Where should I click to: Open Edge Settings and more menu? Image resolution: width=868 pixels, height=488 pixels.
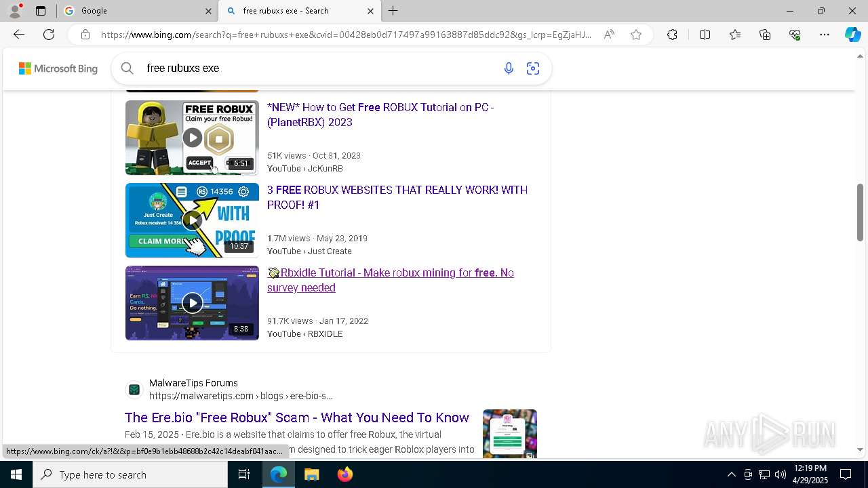pyautogui.click(x=825, y=35)
